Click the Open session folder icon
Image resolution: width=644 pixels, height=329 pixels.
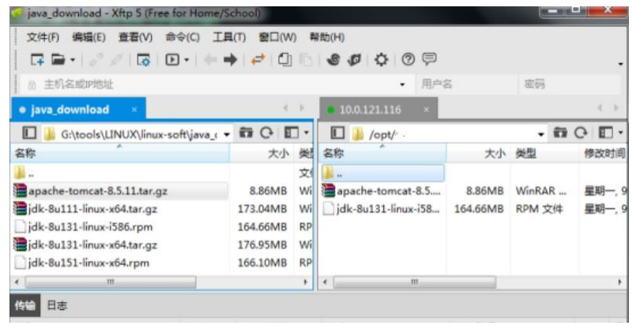click(x=58, y=60)
